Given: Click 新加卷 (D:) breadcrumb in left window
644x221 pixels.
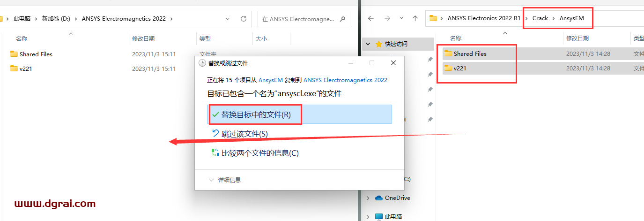Looking at the screenshot, I should [56, 19].
